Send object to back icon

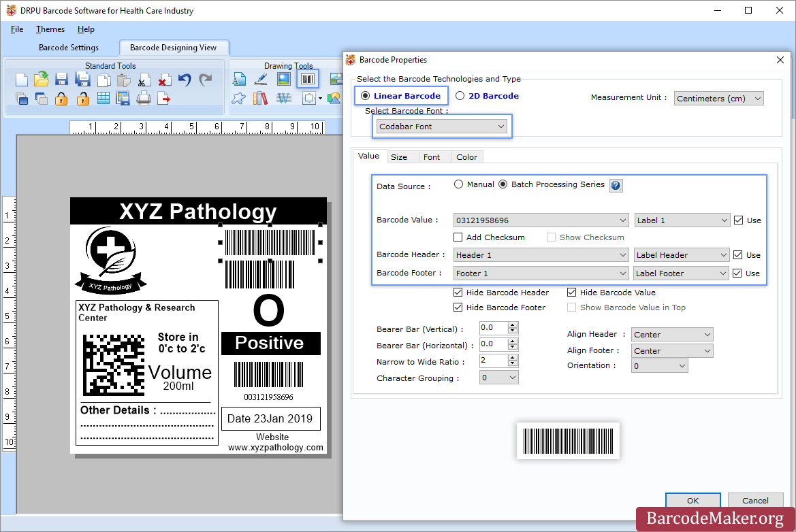[x=41, y=99]
